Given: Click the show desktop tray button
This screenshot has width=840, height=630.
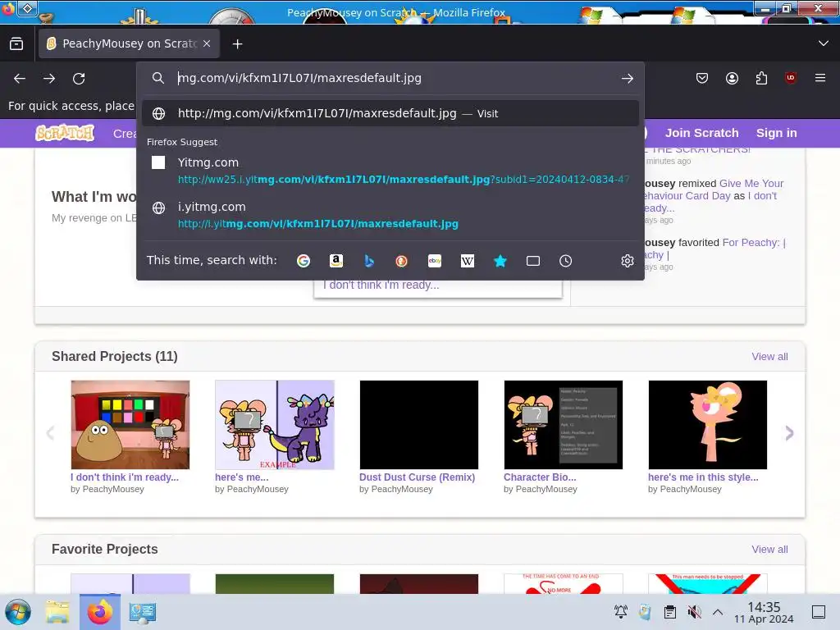Looking at the screenshot, I should click(x=819, y=612).
